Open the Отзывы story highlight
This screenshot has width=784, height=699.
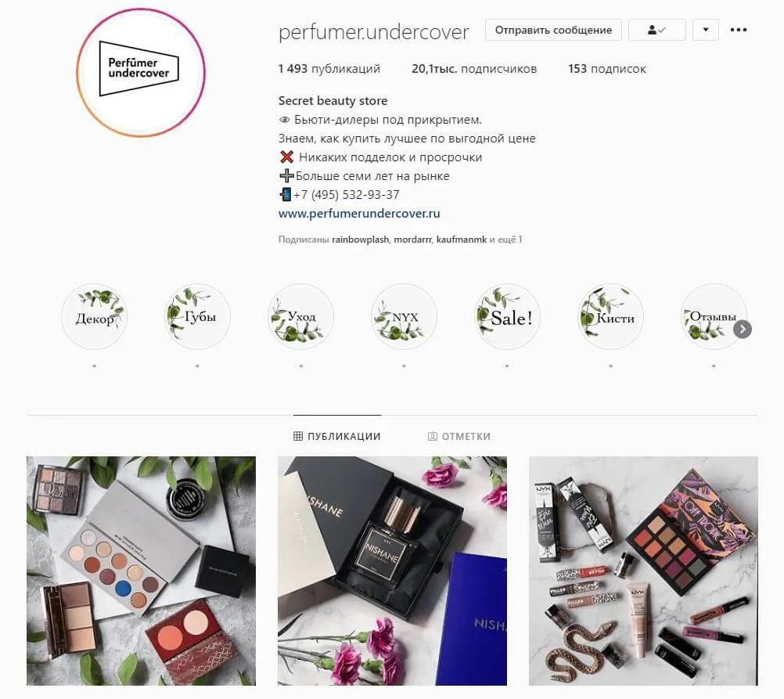pos(714,316)
